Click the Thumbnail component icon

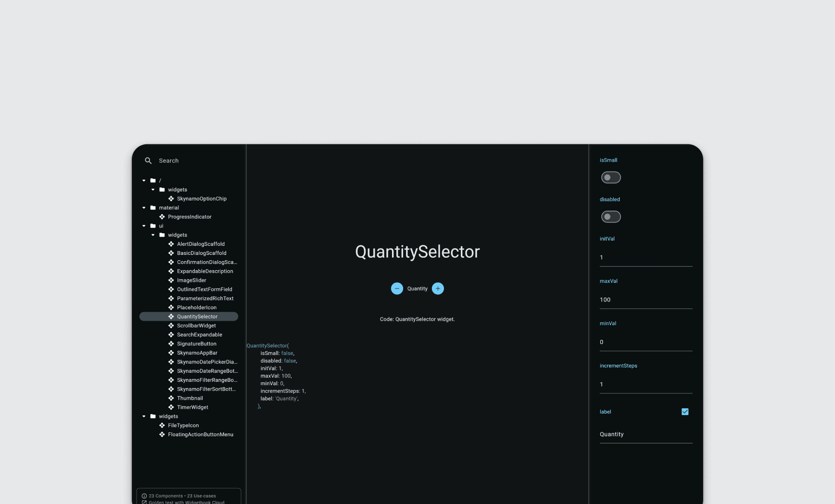171,398
